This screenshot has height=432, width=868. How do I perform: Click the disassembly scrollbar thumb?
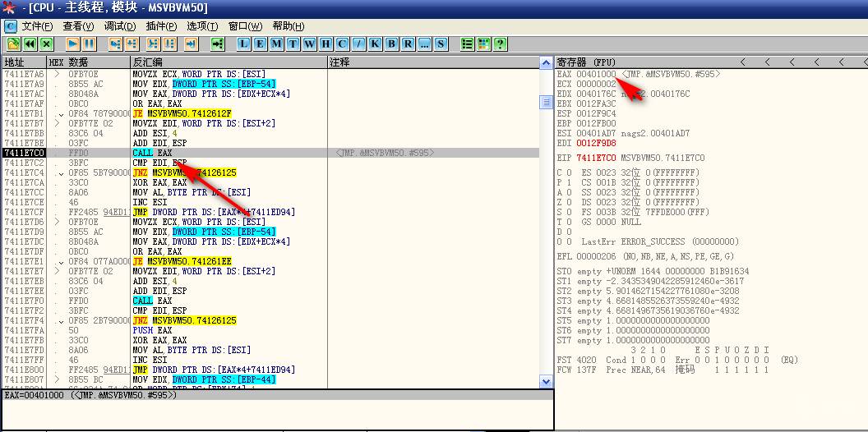click(546, 102)
